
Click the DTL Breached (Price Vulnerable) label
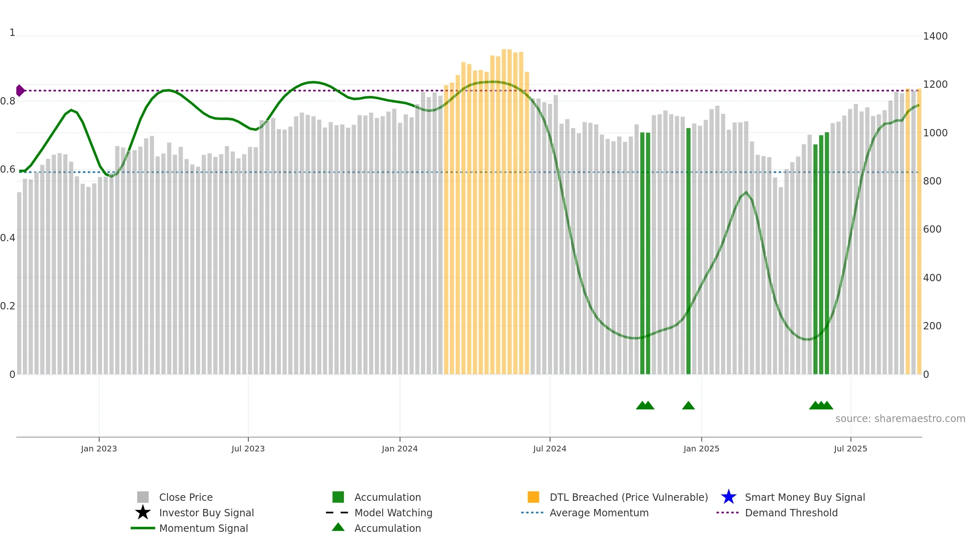(x=629, y=497)
